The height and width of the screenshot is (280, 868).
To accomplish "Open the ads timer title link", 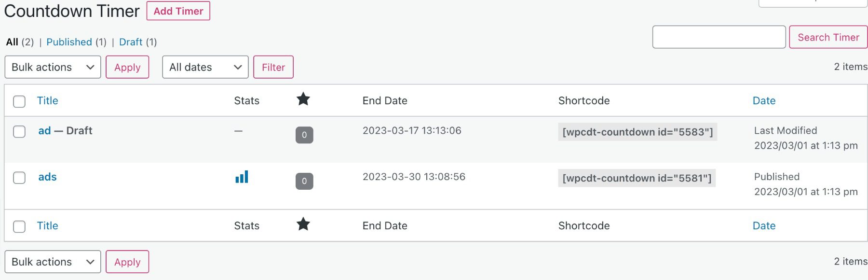I will [x=47, y=177].
